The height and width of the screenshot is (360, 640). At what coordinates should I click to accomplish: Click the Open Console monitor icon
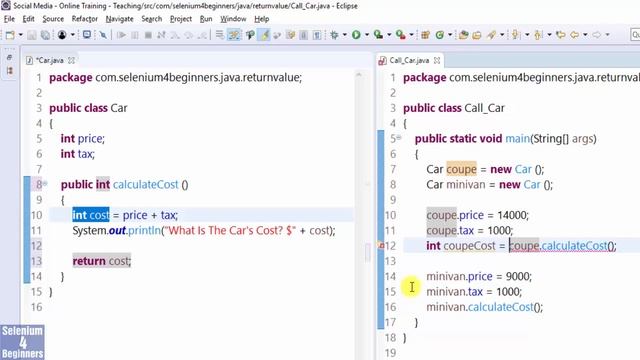point(87,35)
